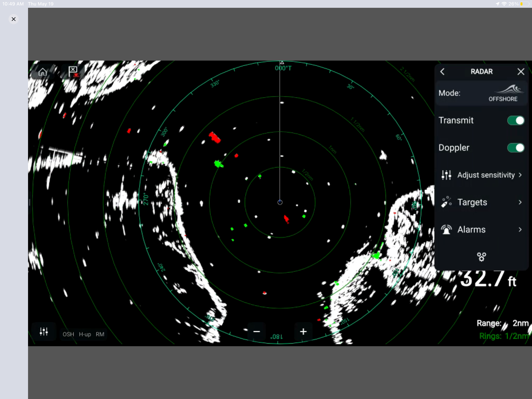Tap the Home icon on radar screen
532x399 pixels.
point(43,72)
